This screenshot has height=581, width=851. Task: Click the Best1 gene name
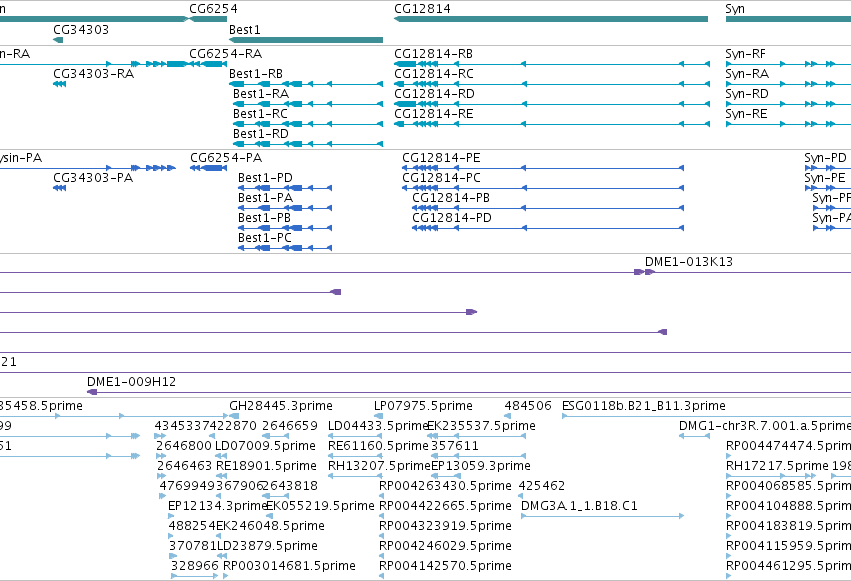coord(245,30)
